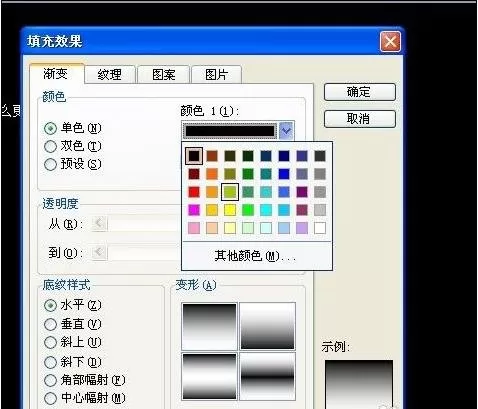Pick the gold swatch
The width and height of the screenshot is (478, 409).
(x=212, y=210)
